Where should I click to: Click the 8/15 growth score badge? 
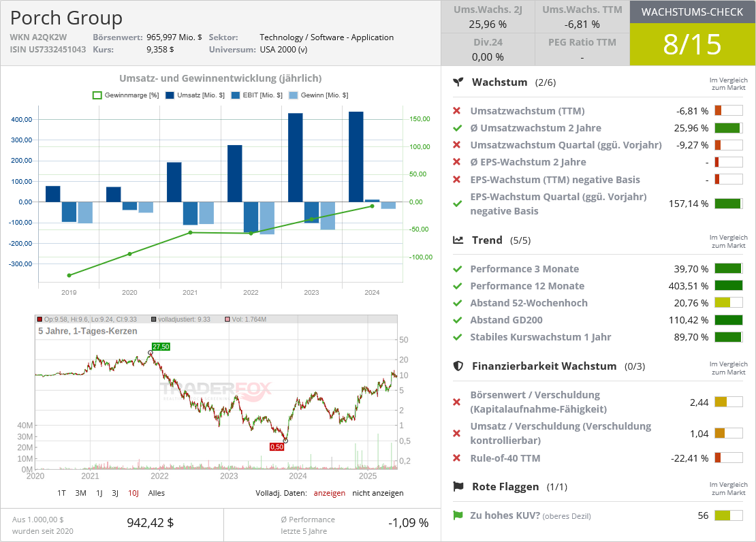pos(693,44)
